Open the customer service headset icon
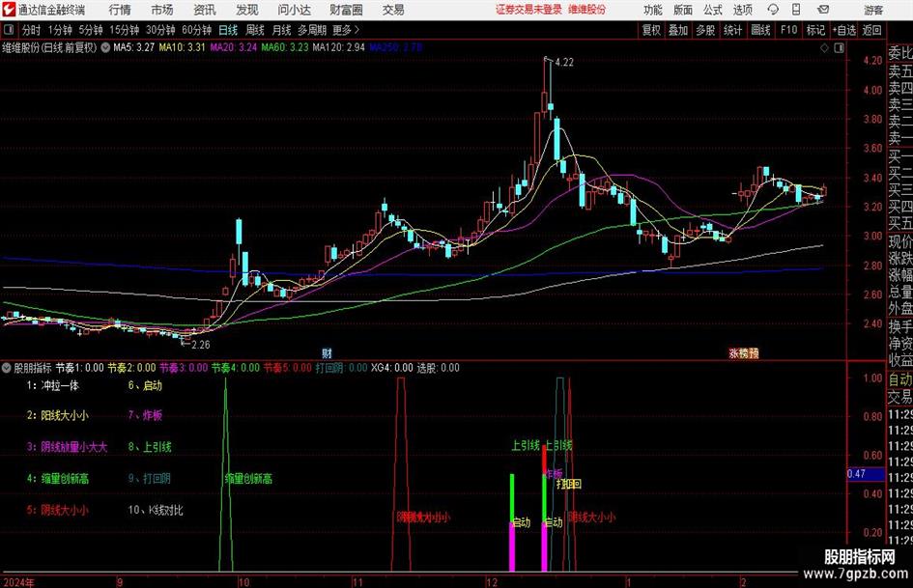The height and width of the screenshot is (588, 913). tap(773, 10)
